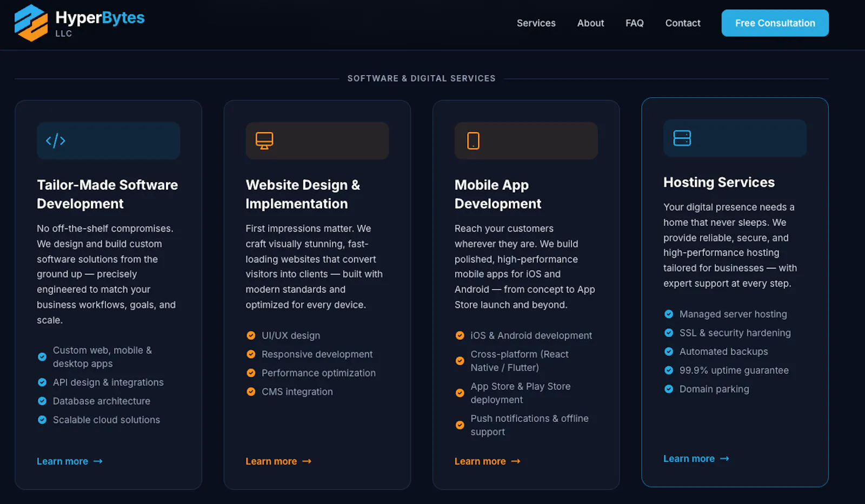The height and width of the screenshot is (504, 865).
Task: Click checkmark icon beside Responsive development
Action: [251, 354]
